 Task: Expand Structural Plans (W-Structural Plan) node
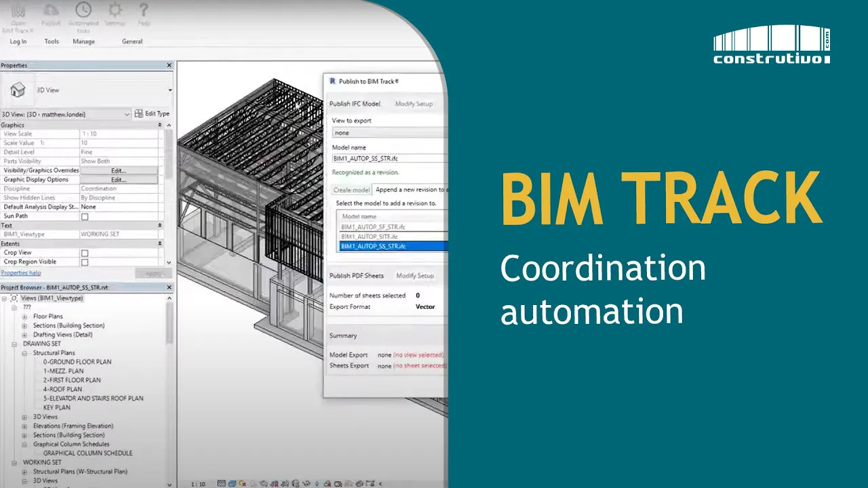[25, 472]
